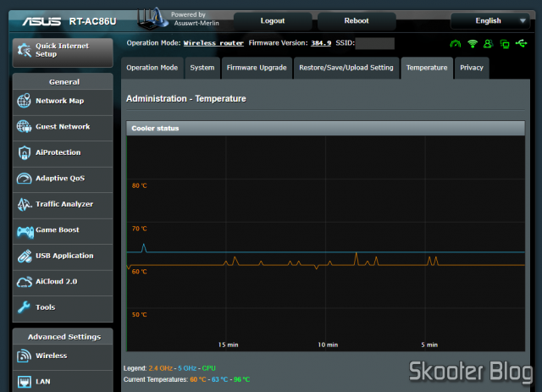Click the General section header

(x=64, y=82)
